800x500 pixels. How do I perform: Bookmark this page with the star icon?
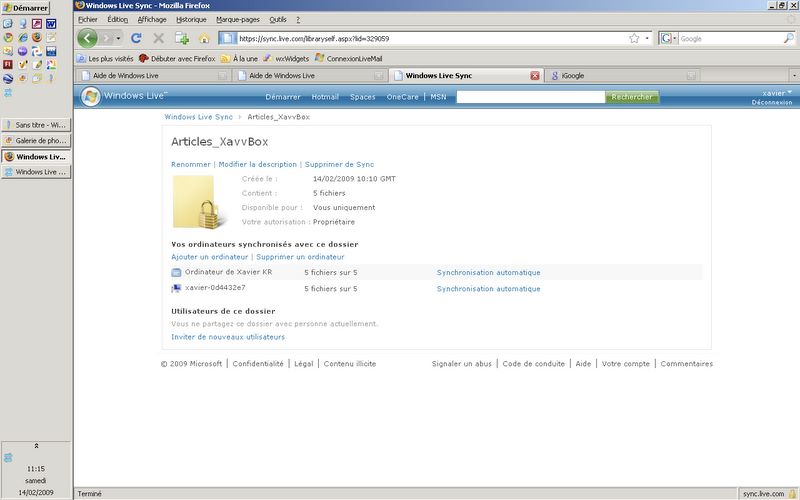(x=634, y=38)
